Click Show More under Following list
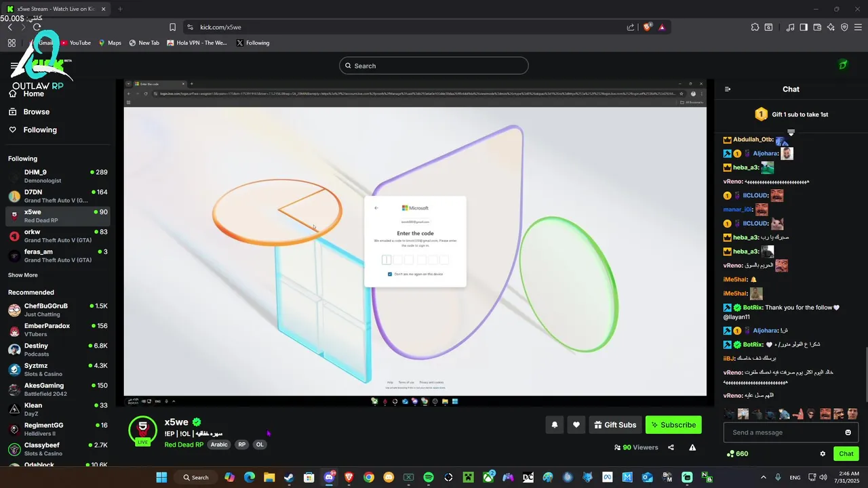868x488 pixels. click(22, 275)
